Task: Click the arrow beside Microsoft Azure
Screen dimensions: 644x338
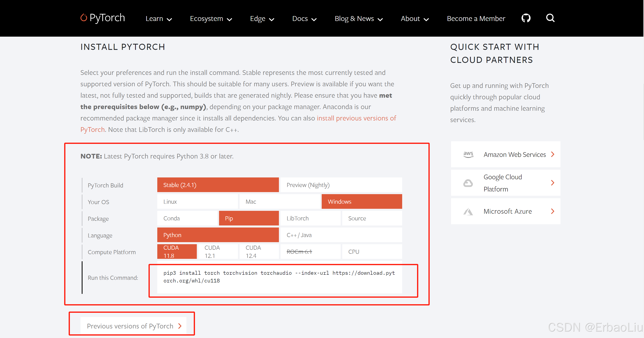Action: pos(553,211)
